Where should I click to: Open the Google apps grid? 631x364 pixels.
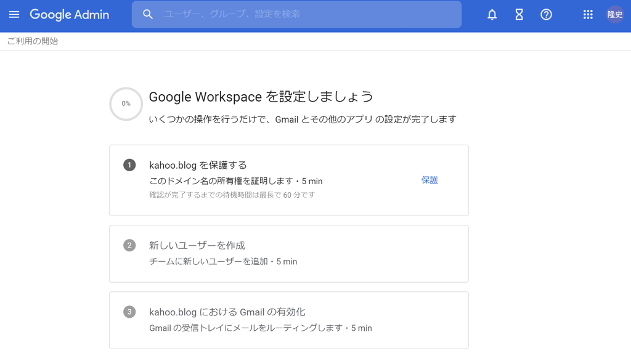click(x=588, y=15)
